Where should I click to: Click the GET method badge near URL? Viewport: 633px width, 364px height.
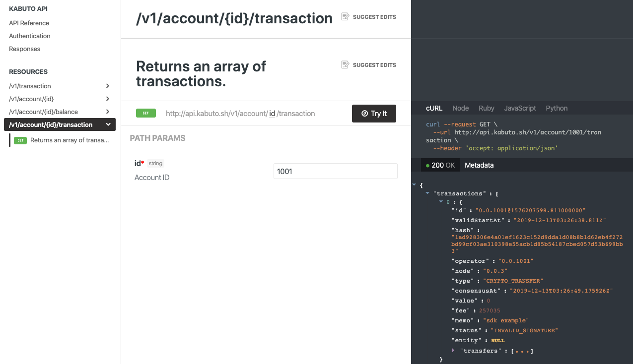[x=146, y=113]
